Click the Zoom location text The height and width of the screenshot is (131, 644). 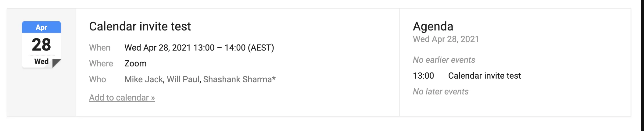(x=135, y=63)
